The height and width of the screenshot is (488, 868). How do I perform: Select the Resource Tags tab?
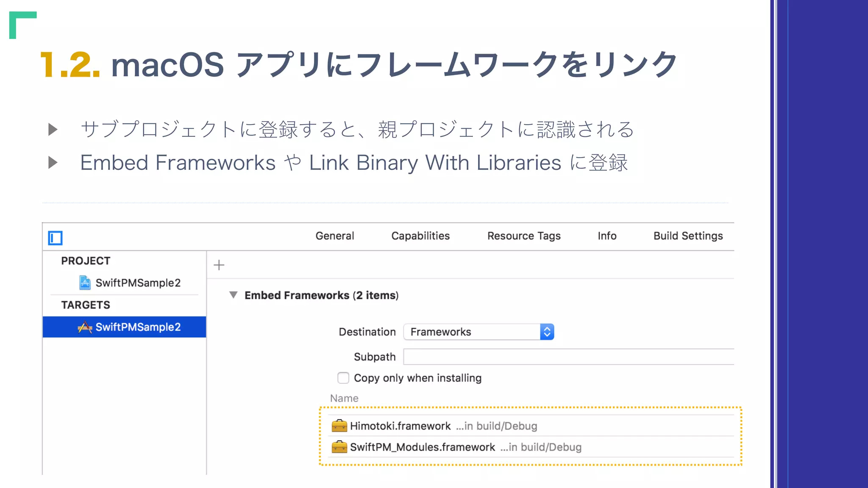coord(523,236)
